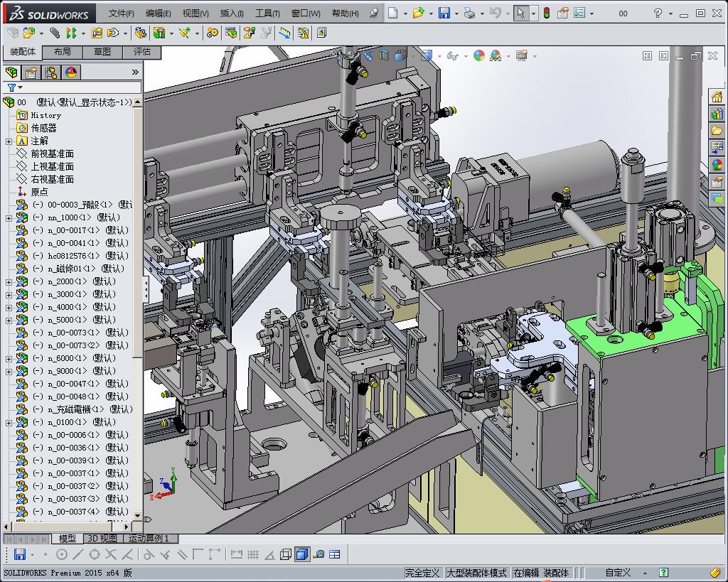Expand the nn_1000<1> tree node
Screen dimensions: 728x582
[x=9, y=217]
